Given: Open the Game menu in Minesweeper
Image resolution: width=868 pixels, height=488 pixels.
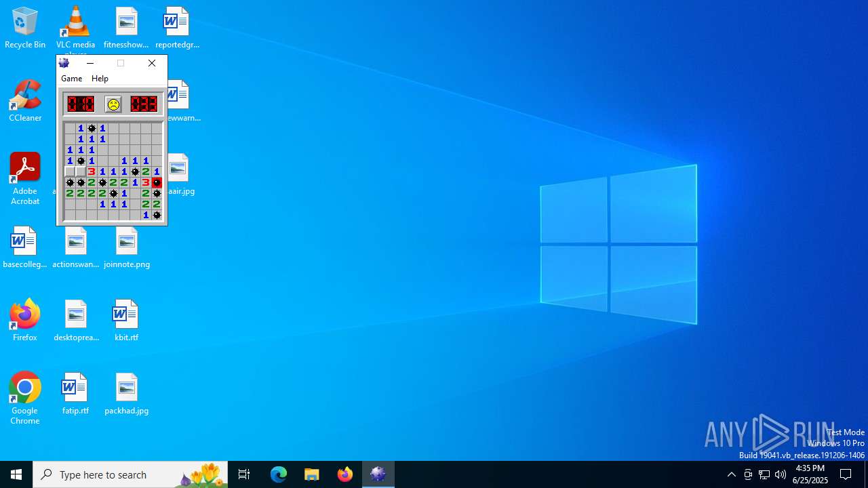Looking at the screenshot, I should (71, 79).
